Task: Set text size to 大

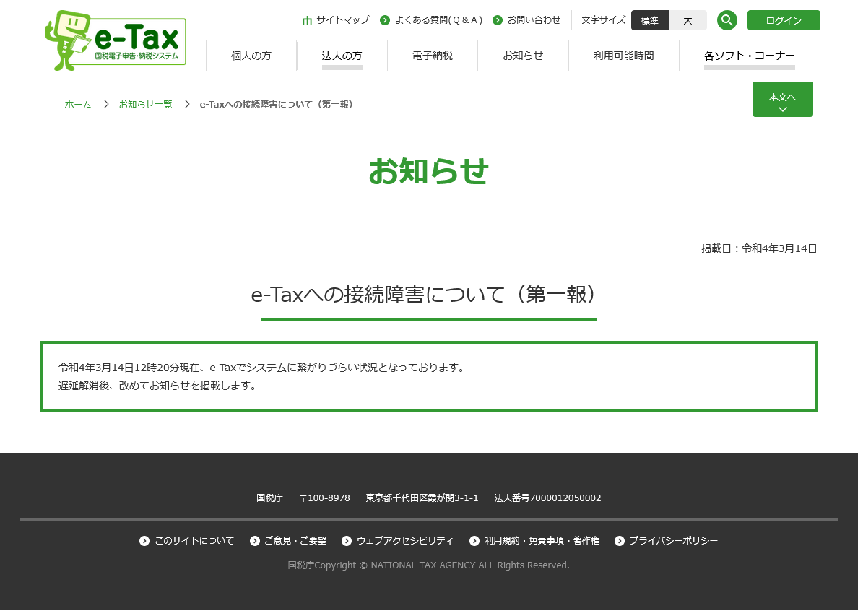Action: 688,20
